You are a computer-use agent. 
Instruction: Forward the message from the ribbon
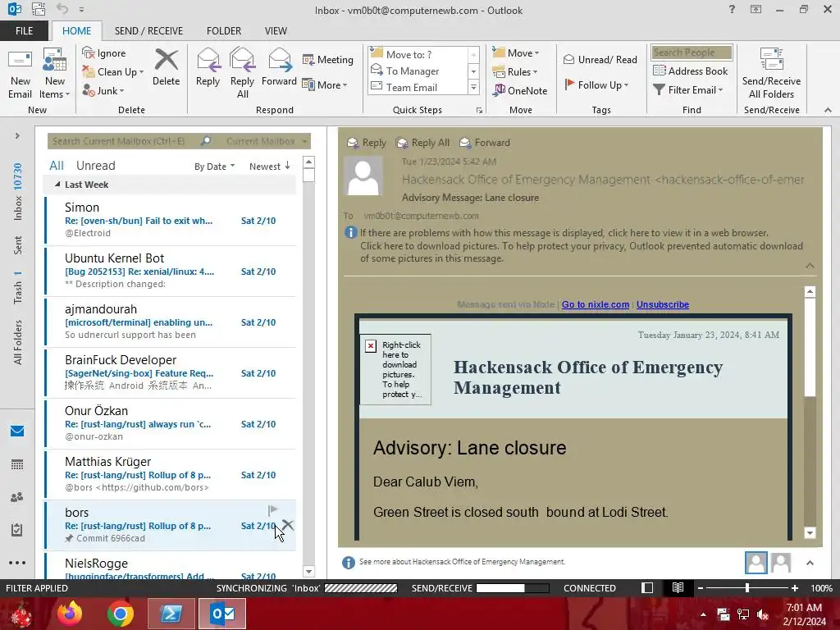point(279,67)
